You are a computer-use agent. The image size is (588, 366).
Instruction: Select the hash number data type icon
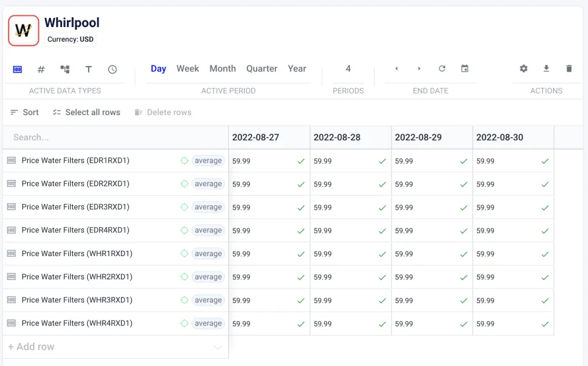point(41,69)
